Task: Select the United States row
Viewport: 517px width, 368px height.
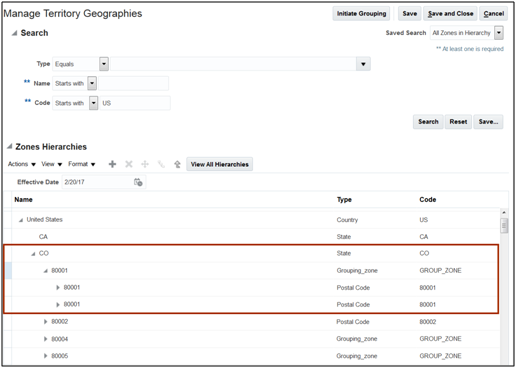Action: tap(251, 220)
